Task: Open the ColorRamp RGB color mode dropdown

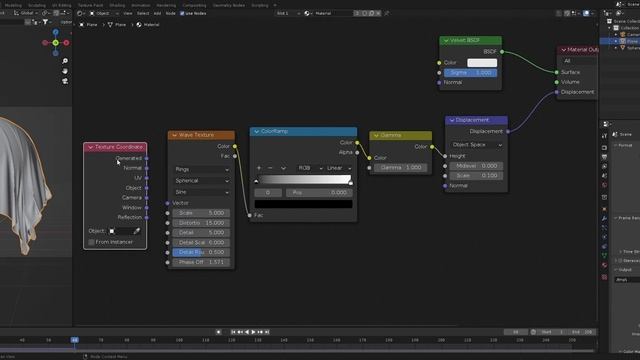Action: click(x=310, y=168)
